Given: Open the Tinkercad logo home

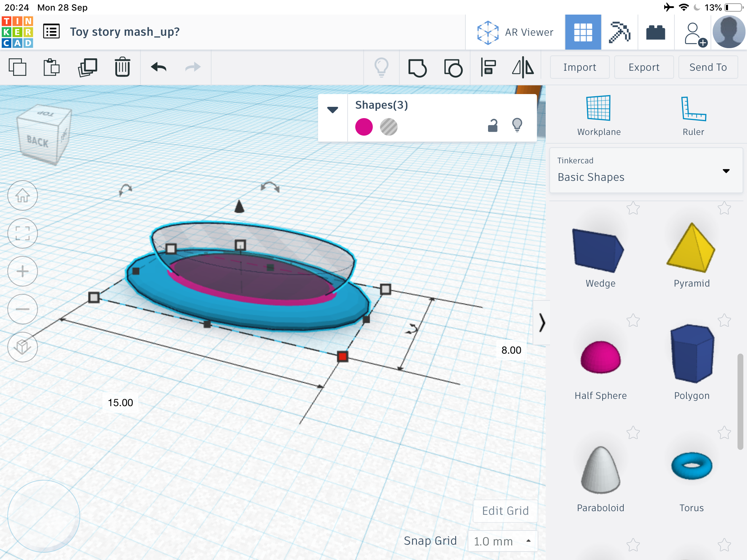Looking at the screenshot, I should pos(18,32).
